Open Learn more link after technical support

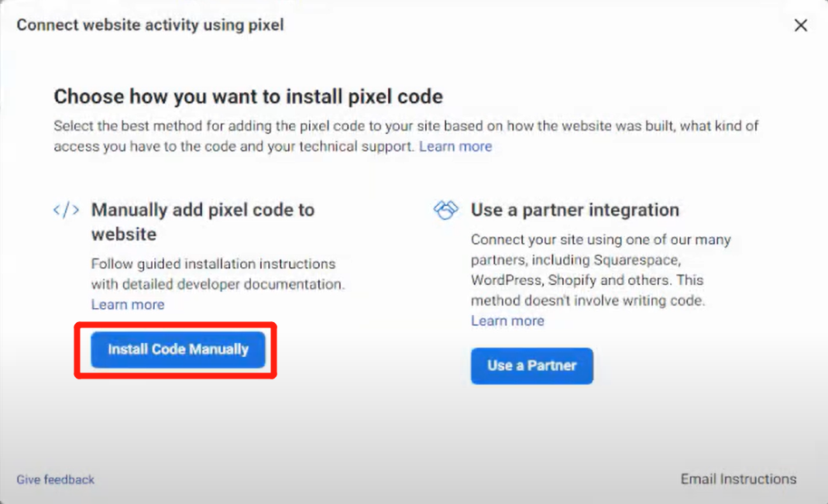coord(455,146)
